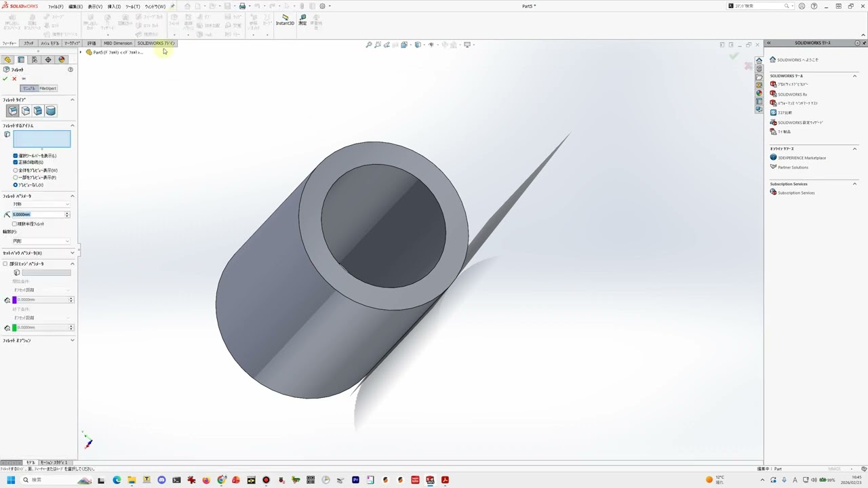Collapse the fillet type section
This screenshot has height=488, width=868.
[x=73, y=100]
